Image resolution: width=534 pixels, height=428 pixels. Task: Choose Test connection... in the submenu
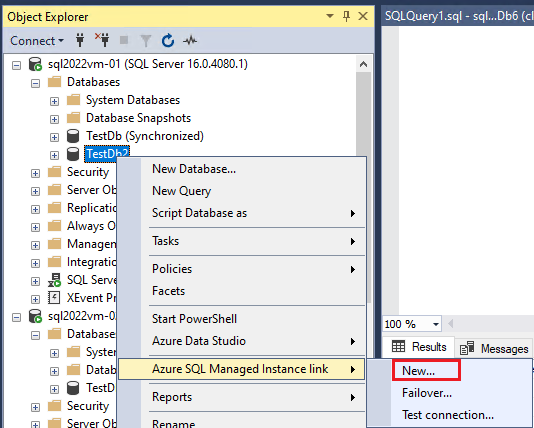click(x=450, y=415)
